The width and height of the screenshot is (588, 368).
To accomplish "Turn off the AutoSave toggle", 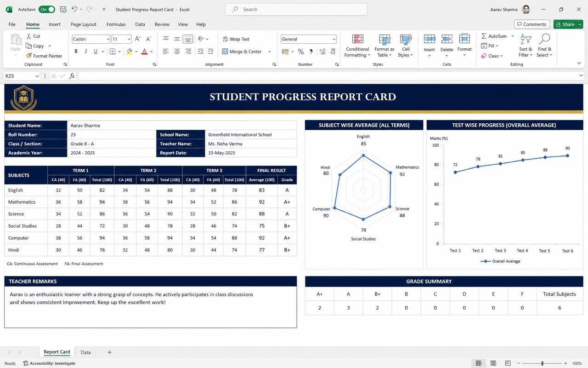I will pos(46,9).
